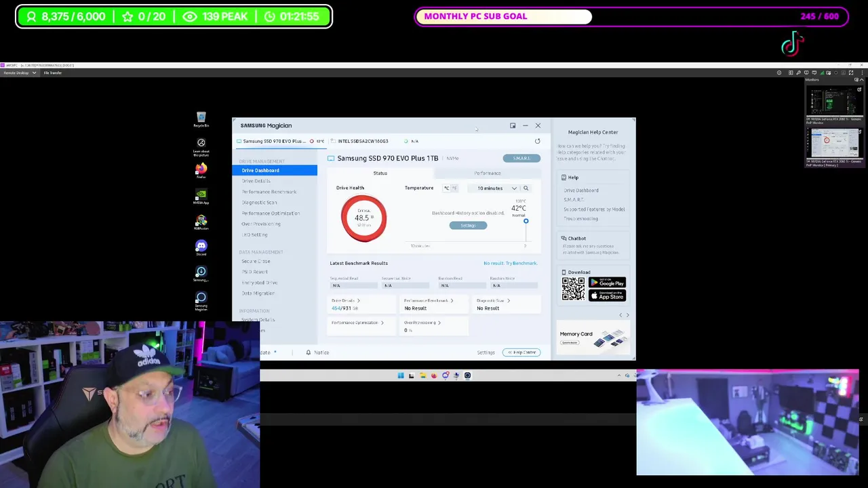Open Diagnostic Scan from the sidebar
Viewport: 868px width, 488px height.
259,203
